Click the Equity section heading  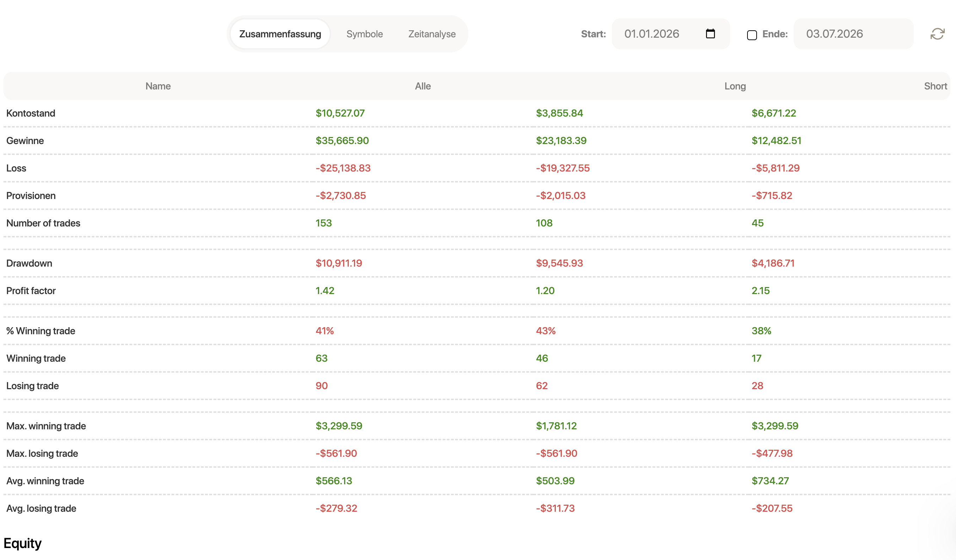[23, 544]
